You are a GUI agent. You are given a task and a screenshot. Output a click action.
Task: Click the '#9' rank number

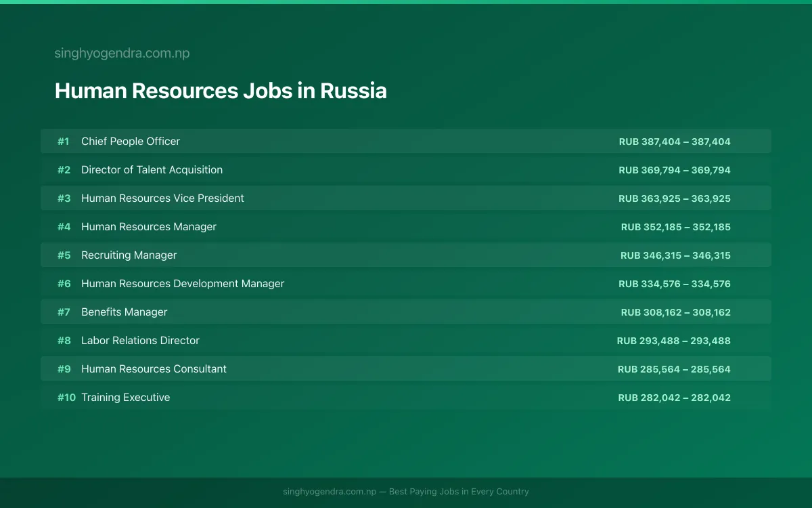tap(64, 369)
